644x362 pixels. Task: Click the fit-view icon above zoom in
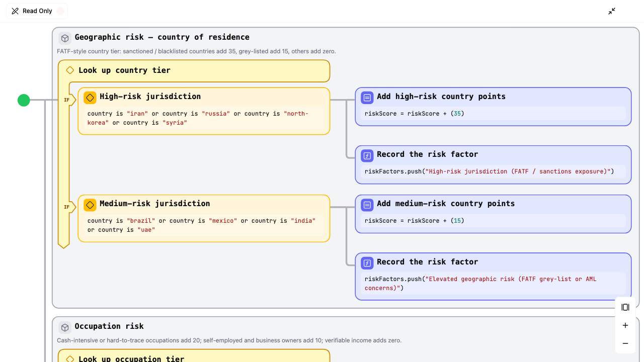tap(625, 307)
